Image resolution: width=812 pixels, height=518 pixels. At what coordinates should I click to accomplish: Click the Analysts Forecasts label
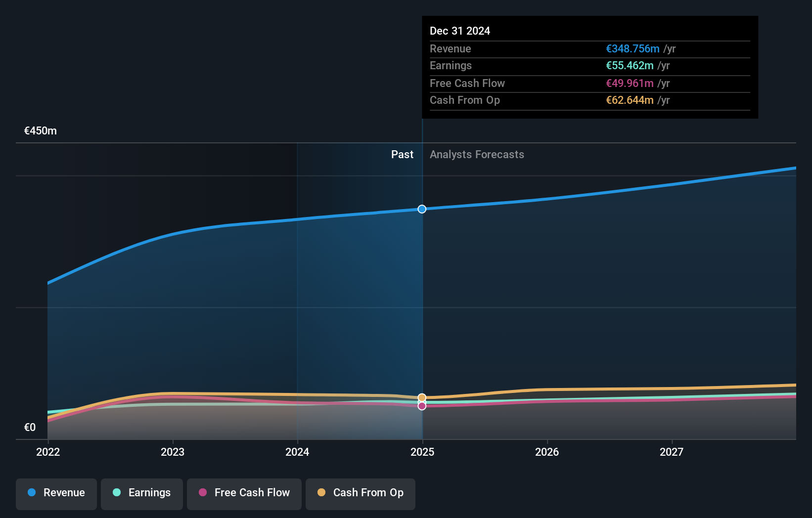(x=477, y=155)
